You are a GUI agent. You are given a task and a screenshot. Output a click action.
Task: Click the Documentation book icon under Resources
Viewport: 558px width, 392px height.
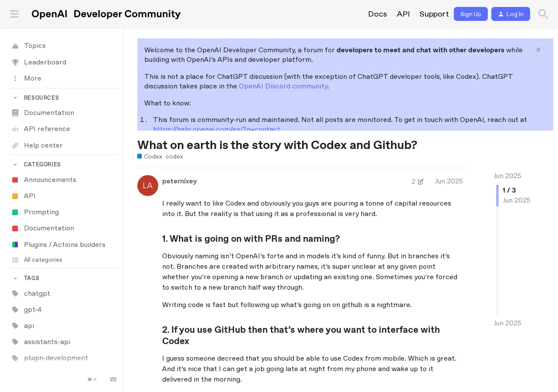(15, 113)
